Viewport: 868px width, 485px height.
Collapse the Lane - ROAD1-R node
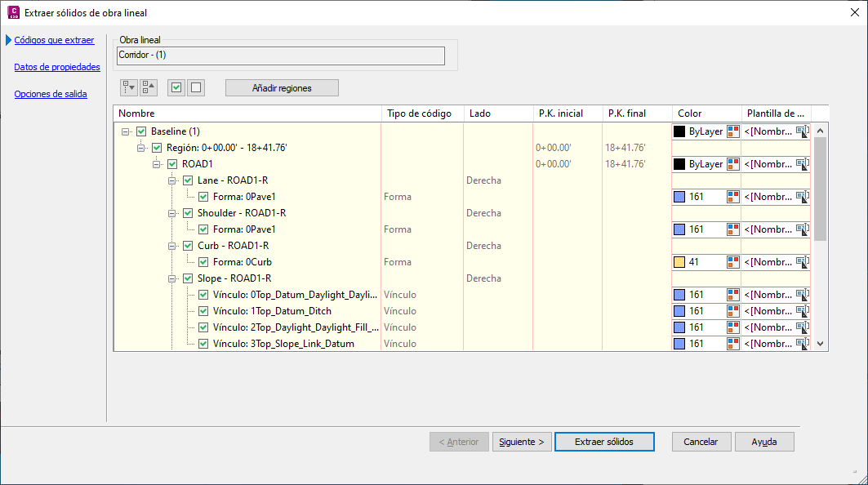[x=172, y=180]
